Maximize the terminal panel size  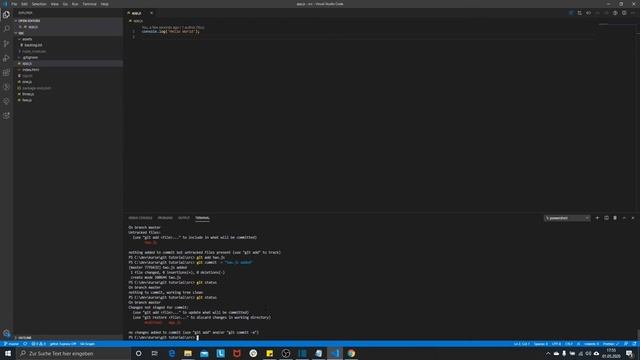(x=624, y=218)
